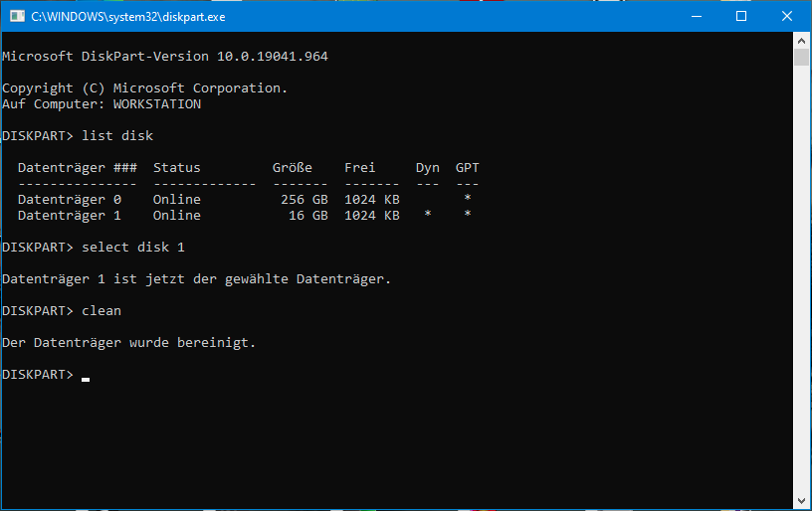The image size is (812, 511).
Task: Click the Dyn asterisk for Datenträger 1
Action: 428,215
